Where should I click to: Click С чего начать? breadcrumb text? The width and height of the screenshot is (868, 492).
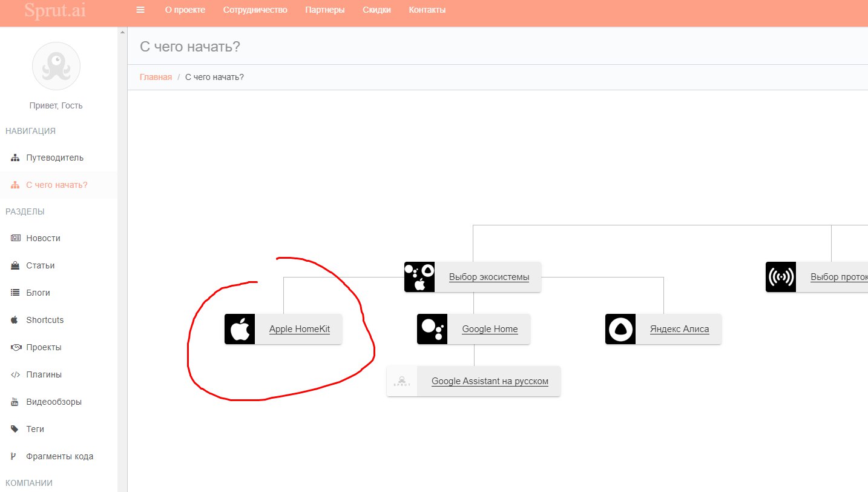(214, 77)
